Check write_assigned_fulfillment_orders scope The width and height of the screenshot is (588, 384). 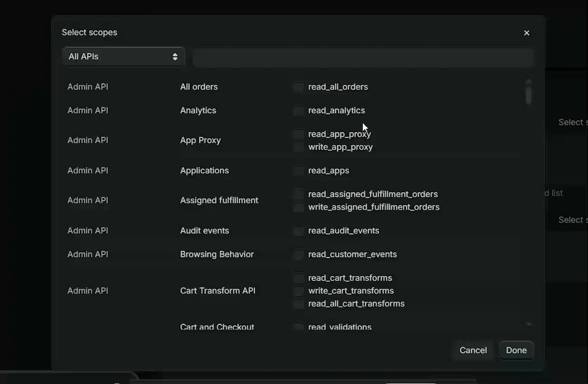299,207
